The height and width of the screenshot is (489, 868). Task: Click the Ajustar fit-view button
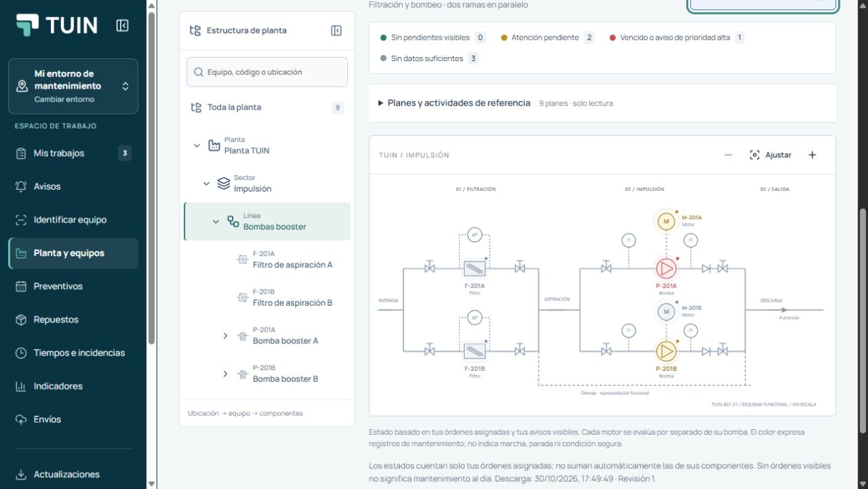pos(770,155)
